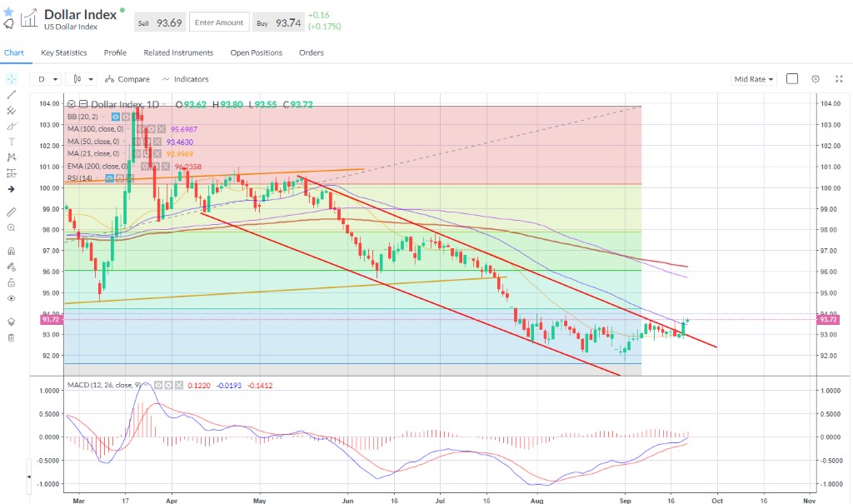
Task: Click the Buy 93.74 button
Action: pyautogui.click(x=278, y=22)
